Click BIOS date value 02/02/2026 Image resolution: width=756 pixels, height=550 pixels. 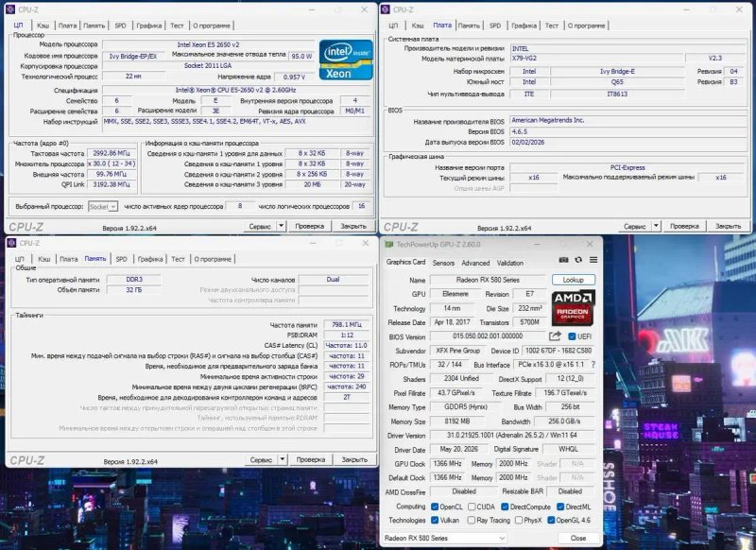pos(627,142)
